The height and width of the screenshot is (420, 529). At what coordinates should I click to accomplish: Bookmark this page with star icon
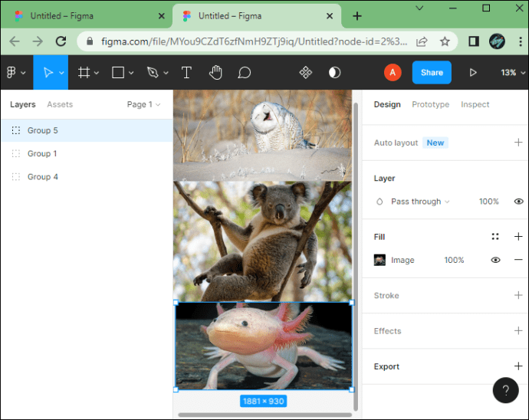click(x=445, y=41)
